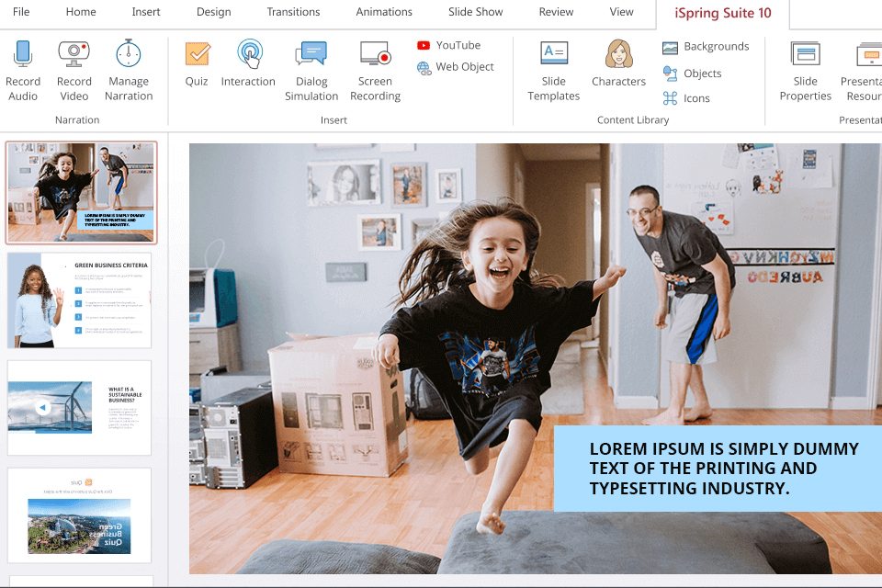
Task: Switch to the Design tab
Action: (x=214, y=12)
